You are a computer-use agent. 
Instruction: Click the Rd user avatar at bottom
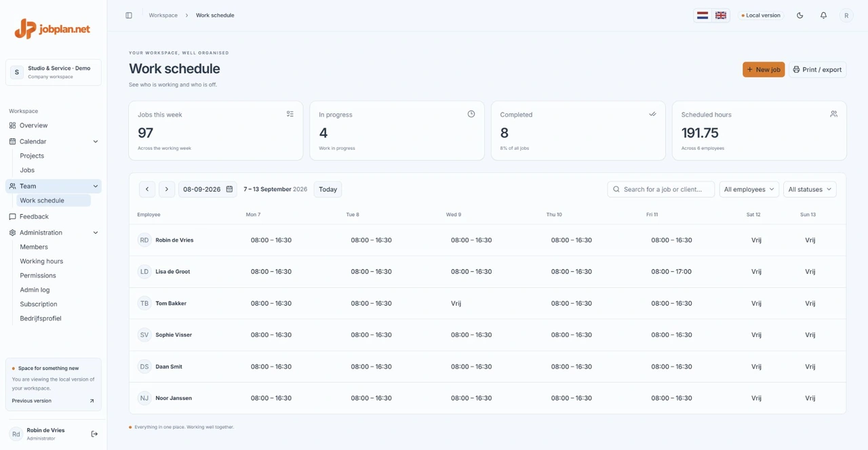(16, 434)
